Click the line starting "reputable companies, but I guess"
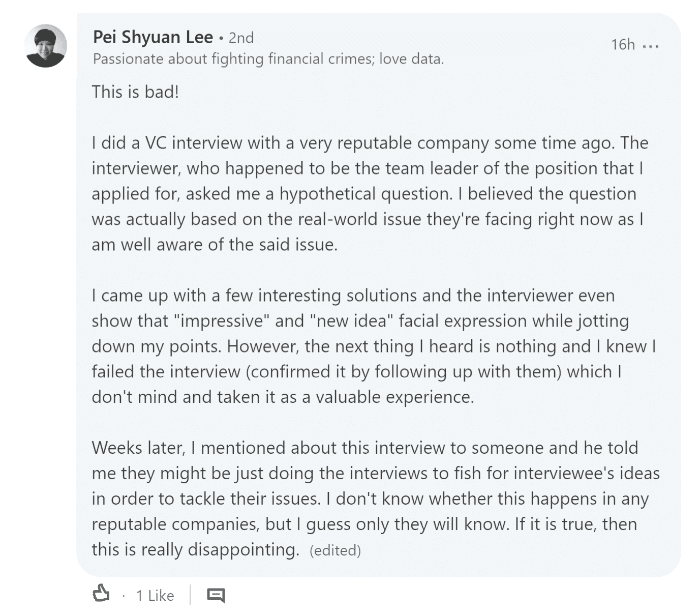 364,524
